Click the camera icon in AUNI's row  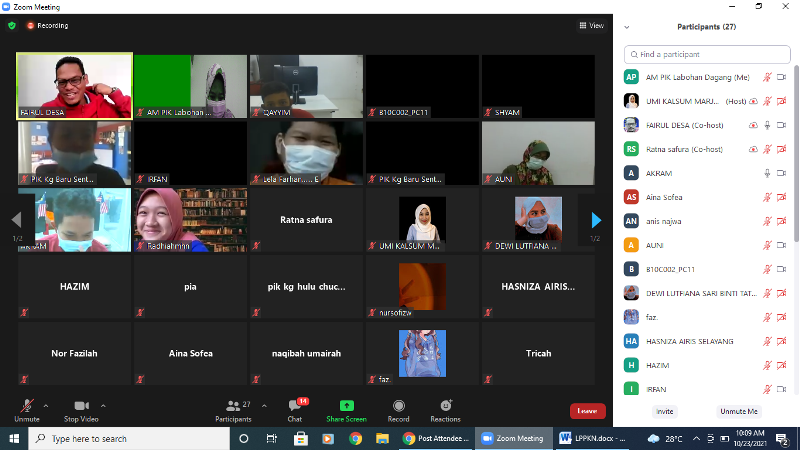click(781, 245)
